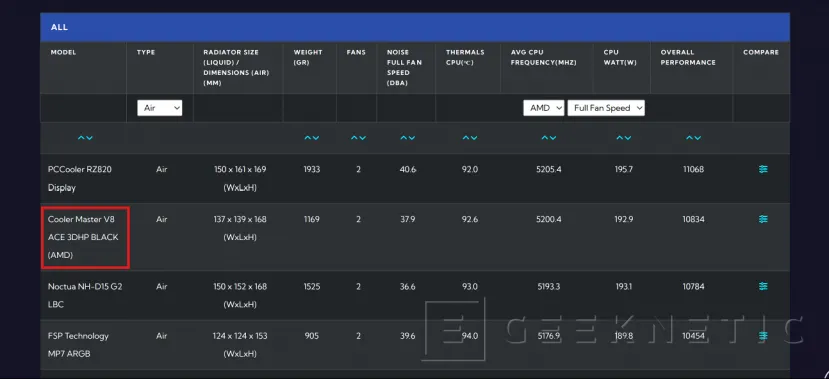Sort by Noise Full Fan Speed arrows
The image size is (829, 379).
[x=407, y=138]
